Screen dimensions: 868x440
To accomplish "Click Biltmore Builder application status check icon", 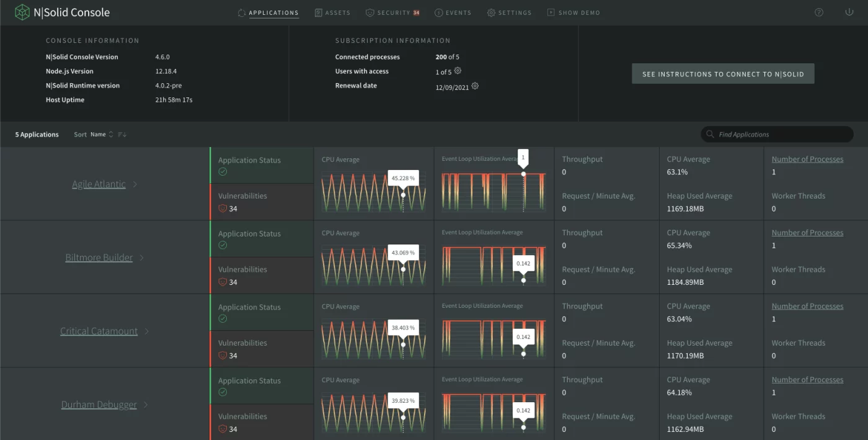I will tap(223, 245).
